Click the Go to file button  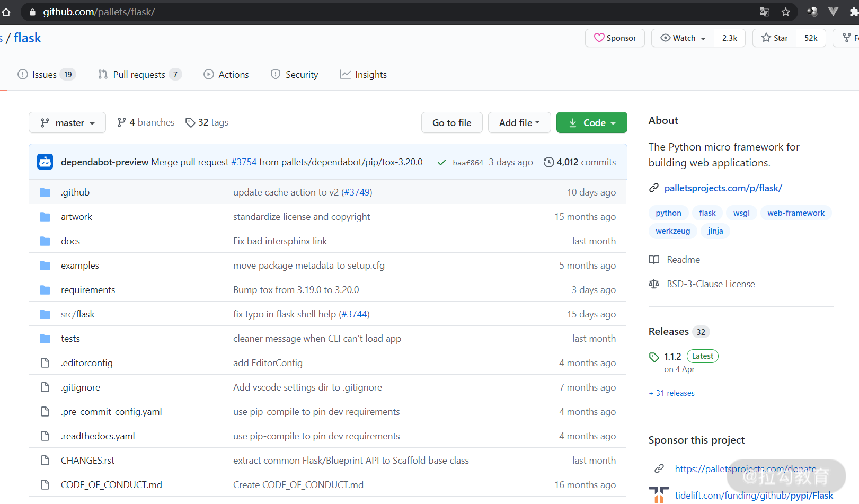[x=451, y=122]
